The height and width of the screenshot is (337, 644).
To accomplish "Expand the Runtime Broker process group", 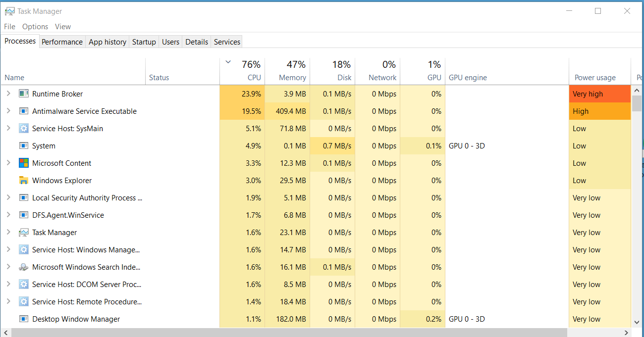I will pos(8,94).
